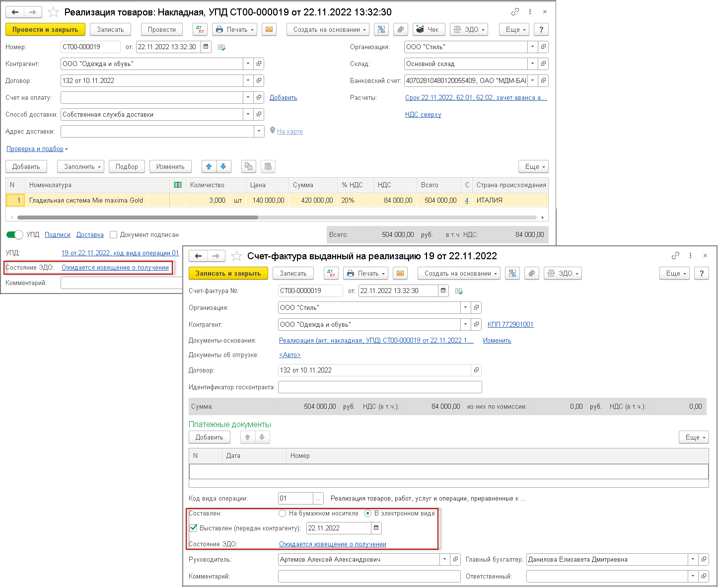Click the back arrow in the Счет-фактура window
The width and height of the screenshot is (719, 588).
pyautogui.click(x=198, y=256)
